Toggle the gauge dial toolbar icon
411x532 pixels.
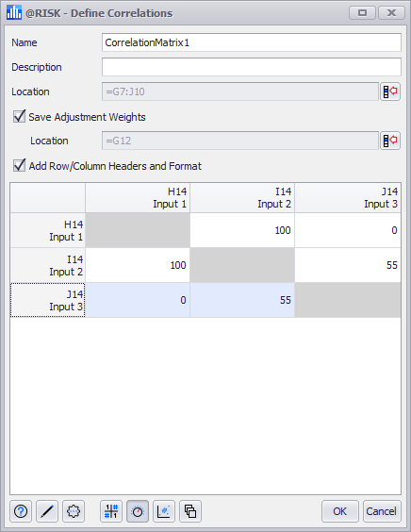[x=138, y=511]
